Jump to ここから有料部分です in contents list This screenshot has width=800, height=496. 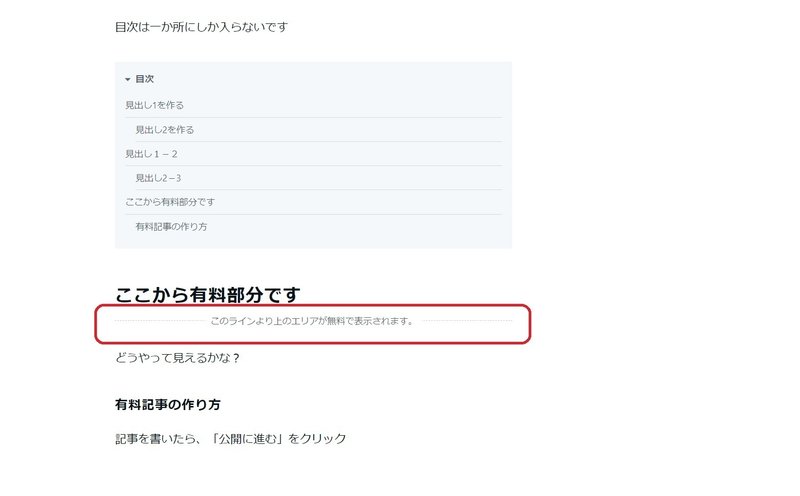170,202
